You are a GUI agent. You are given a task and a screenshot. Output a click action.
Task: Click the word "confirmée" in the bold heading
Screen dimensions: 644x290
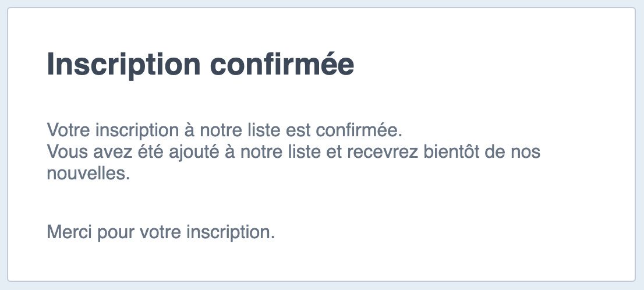[282, 63]
